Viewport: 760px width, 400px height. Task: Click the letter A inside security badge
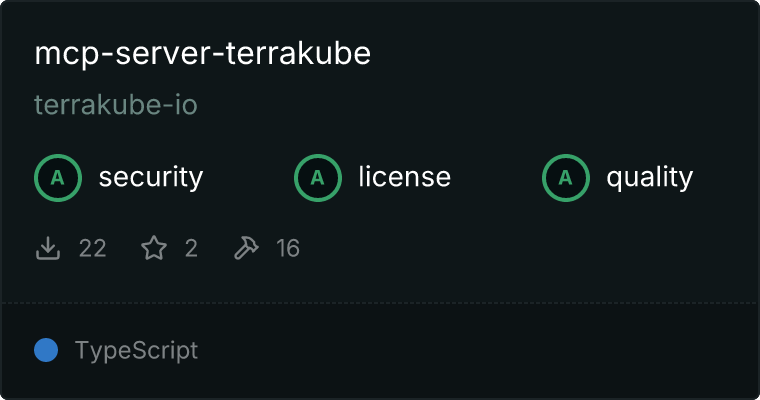click(58, 178)
